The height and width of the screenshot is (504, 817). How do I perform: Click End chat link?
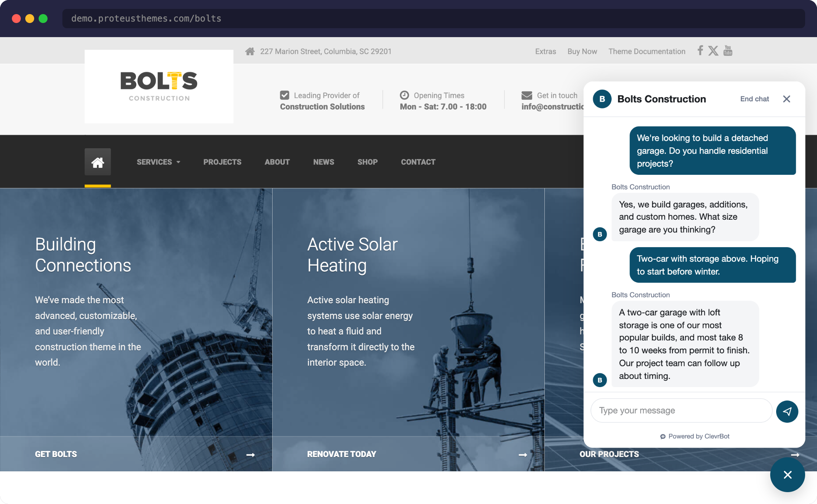754,99
